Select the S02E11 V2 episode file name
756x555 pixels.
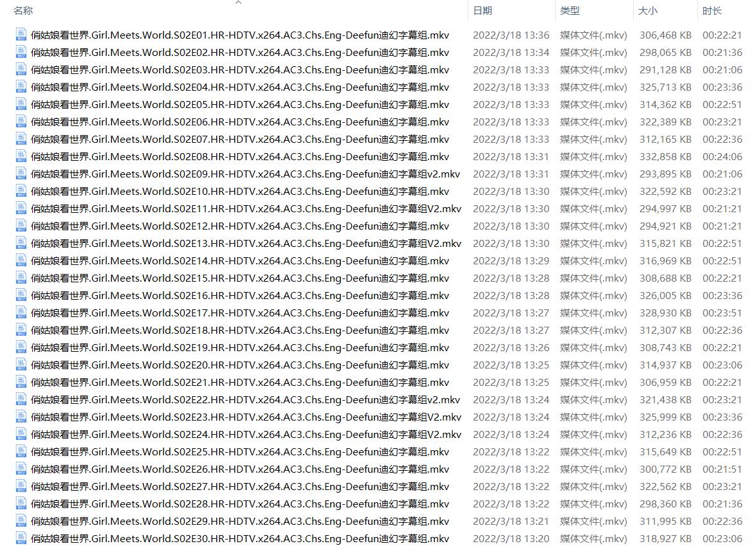(x=246, y=209)
